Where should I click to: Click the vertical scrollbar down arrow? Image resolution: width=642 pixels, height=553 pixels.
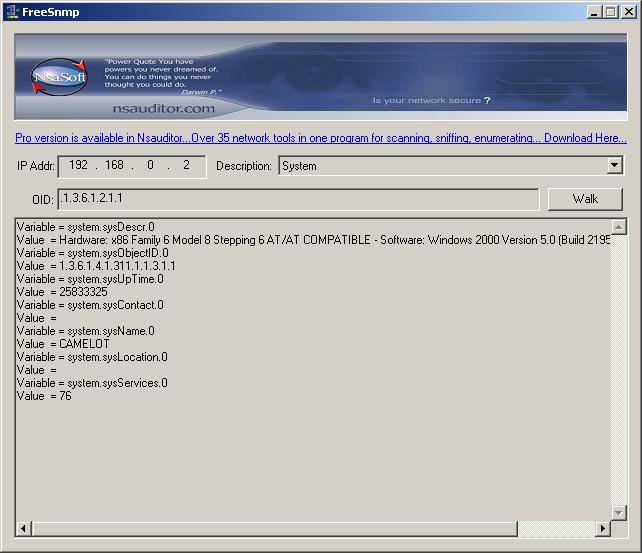[619, 512]
